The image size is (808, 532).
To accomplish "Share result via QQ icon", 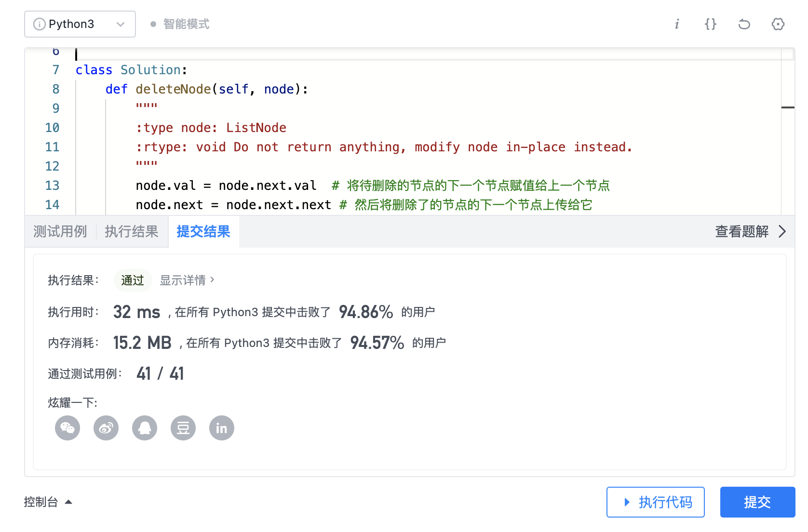I will 145,428.
